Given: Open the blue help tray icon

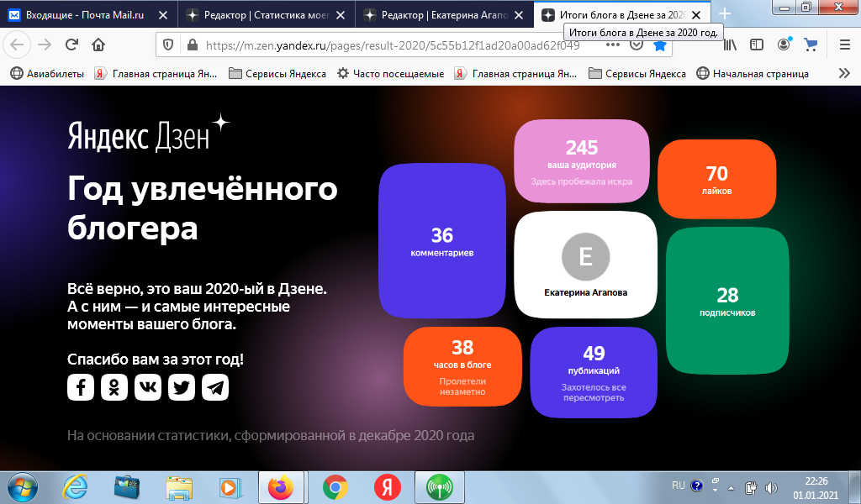Looking at the screenshot, I should (x=697, y=486).
